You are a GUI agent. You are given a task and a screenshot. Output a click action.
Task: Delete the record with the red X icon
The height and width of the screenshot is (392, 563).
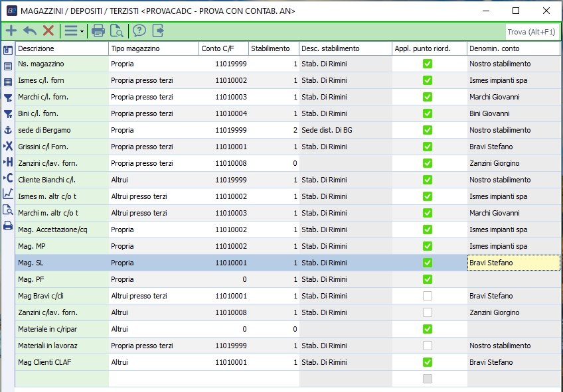(x=48, y=31)
